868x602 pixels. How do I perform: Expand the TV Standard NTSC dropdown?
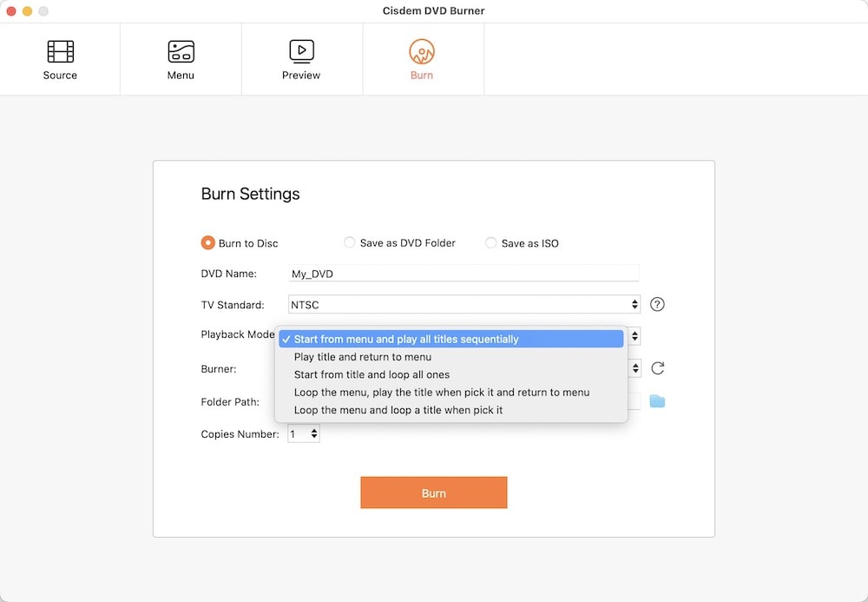click(x=464, y=304)
